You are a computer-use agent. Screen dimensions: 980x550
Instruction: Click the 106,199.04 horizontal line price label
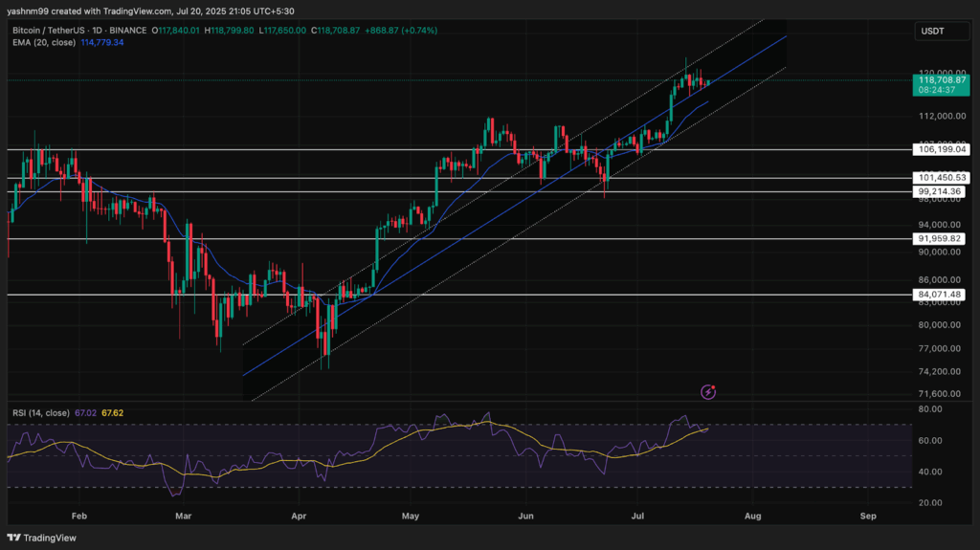pos(942,149)
